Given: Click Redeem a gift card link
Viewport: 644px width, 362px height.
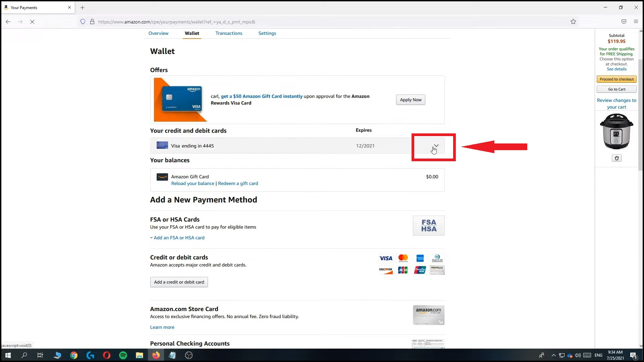Looking at the screenshot, I should 238,183.
